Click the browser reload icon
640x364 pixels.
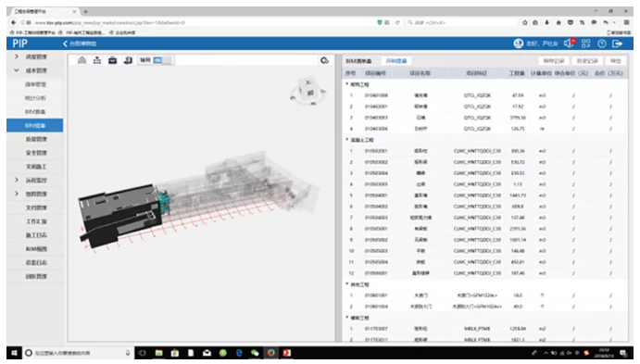coord(397,22)
